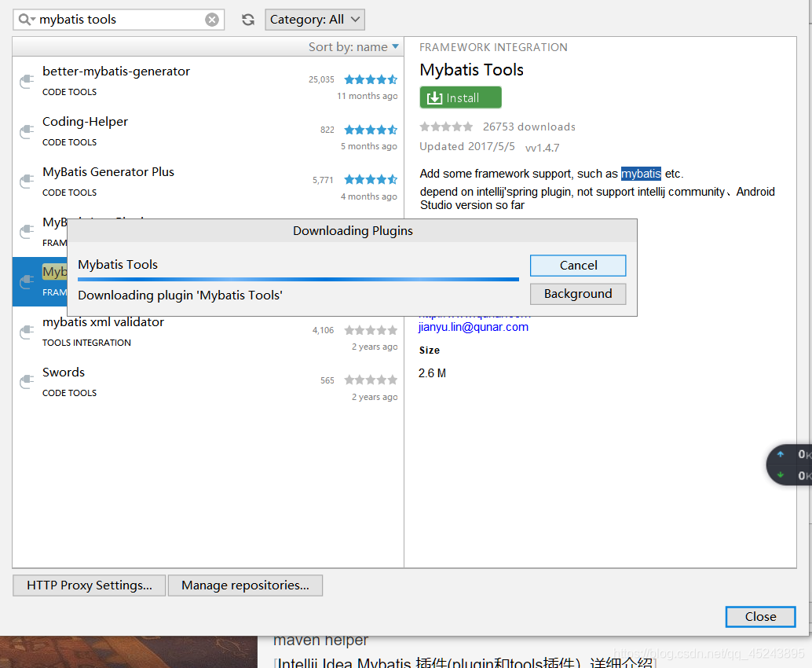Screen dimensions: 812x668
Task: Click the upload speed arrow in network widget
Action: tap(781, 454)
